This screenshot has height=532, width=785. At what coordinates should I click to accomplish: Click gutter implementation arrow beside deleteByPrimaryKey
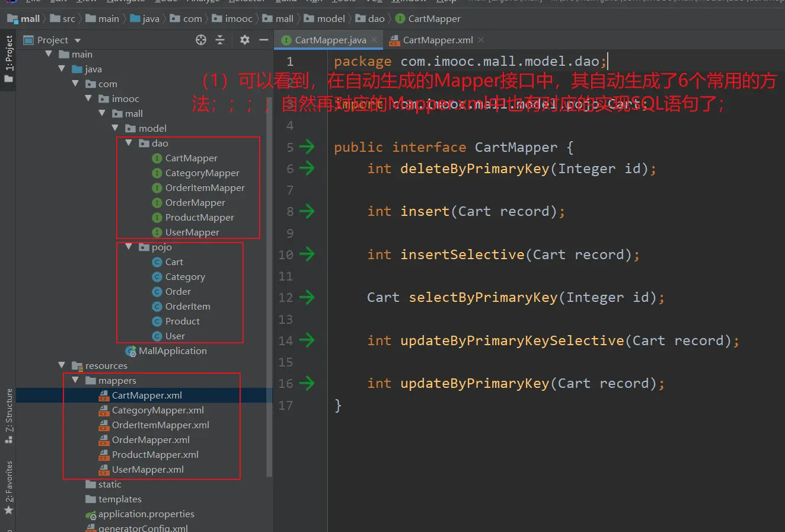point(307,168)
